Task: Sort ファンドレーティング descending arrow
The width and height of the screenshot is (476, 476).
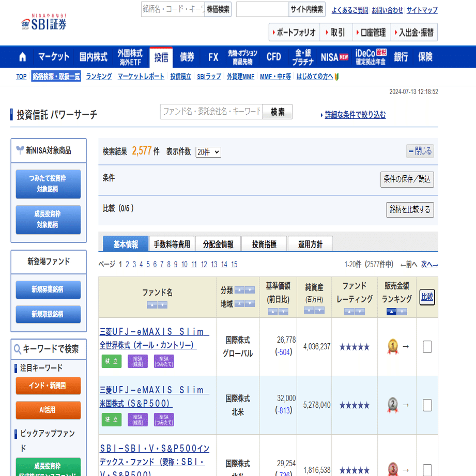Action: pos(360,312)
